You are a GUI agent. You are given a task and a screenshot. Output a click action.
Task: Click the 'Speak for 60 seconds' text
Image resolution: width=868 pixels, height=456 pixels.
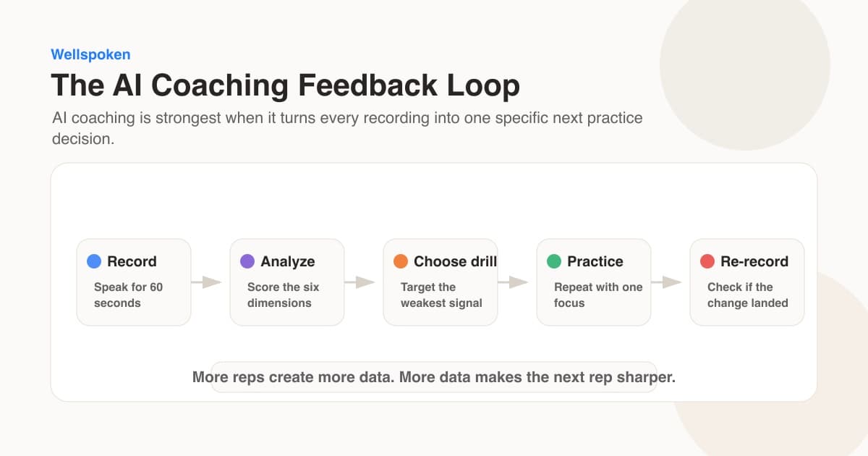(x=129, y=295)
